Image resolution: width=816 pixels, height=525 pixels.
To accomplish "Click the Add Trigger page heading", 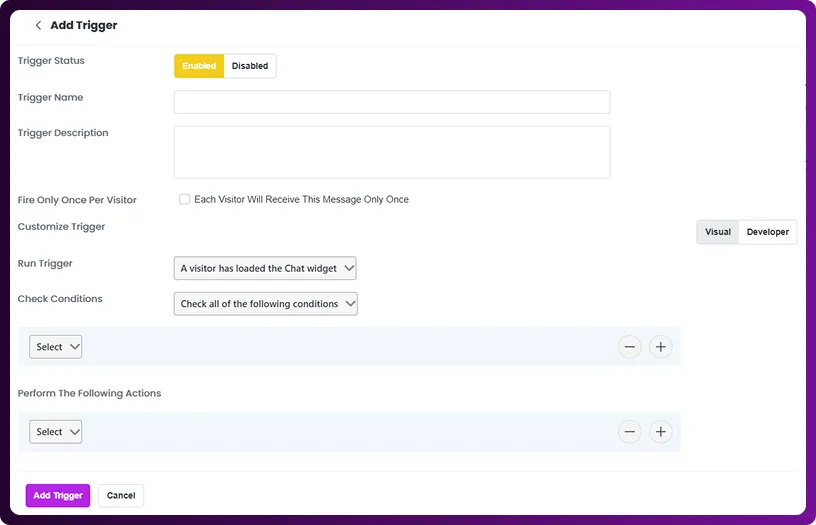I will pos(84,25).
